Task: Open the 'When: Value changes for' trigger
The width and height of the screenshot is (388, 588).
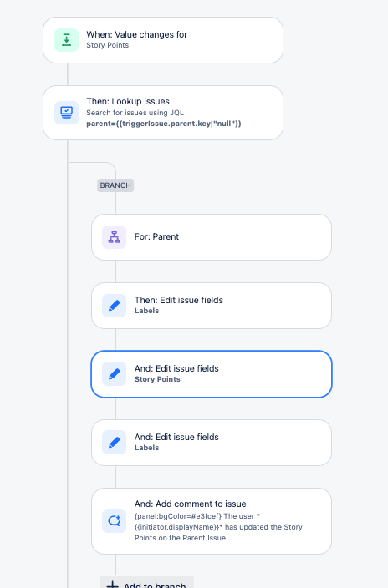Action: click(163, 40)
